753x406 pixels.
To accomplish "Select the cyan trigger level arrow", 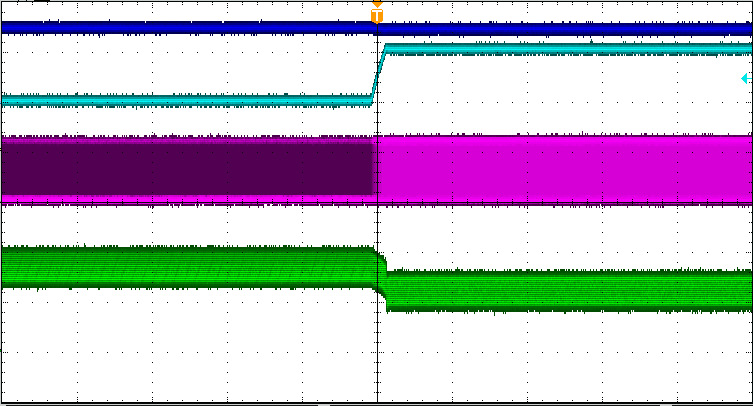I will coord(746,78).
